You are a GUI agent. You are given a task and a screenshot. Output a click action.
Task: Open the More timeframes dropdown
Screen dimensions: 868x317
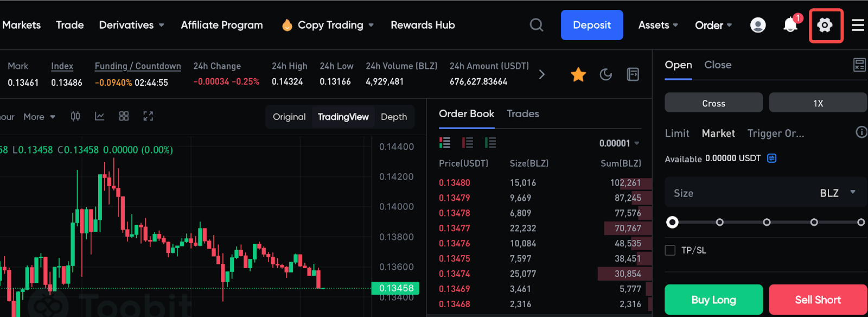coord(39,117)
